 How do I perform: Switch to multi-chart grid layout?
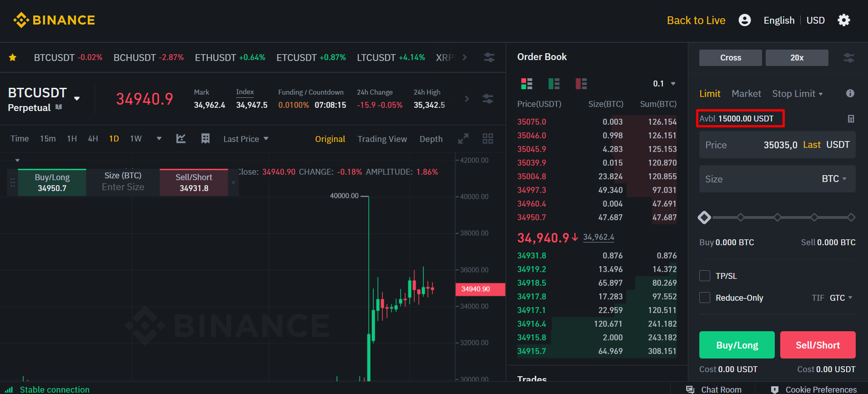click(x=487, y=139)
